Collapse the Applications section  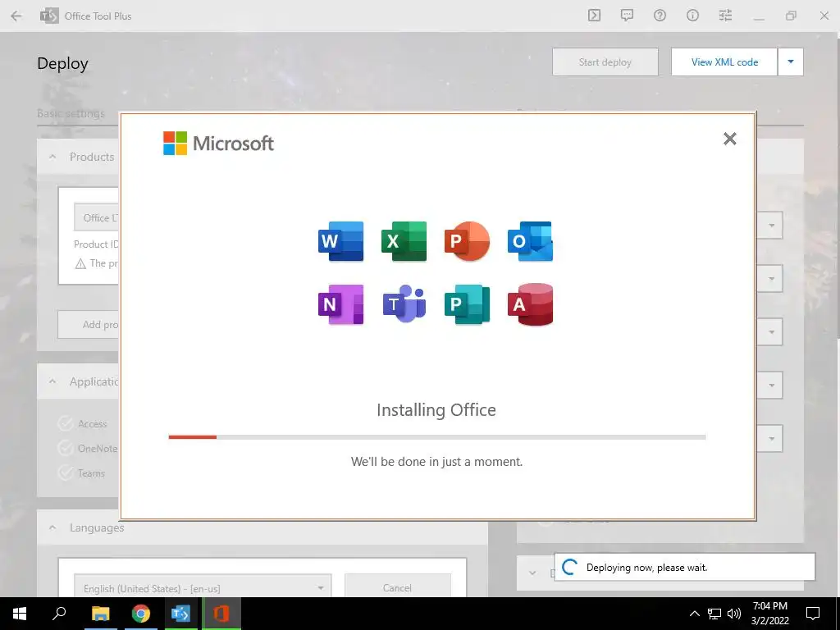tap(52, 381)
